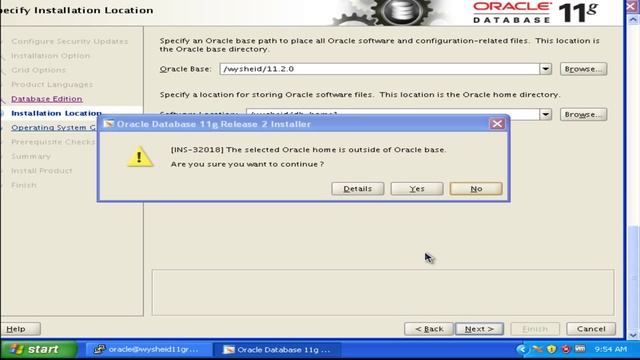
Task: Click the oracle@wysheid terminal taskbar icon
Action: pos(99,349)
